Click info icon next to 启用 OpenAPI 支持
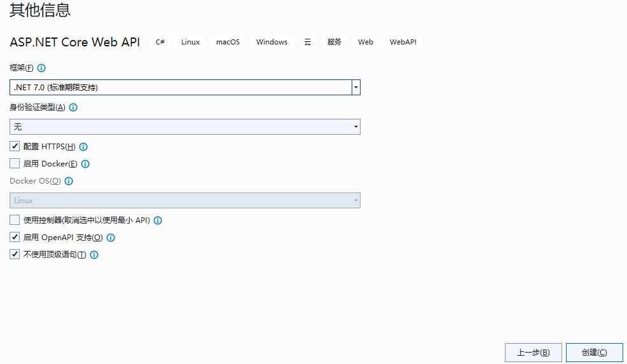The height and width of the screenshot is (364, 627). (x=111, y=238)
